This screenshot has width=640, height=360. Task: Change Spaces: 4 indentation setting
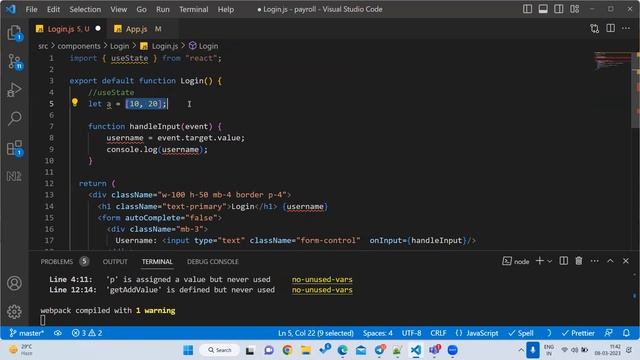pos(378,333)
